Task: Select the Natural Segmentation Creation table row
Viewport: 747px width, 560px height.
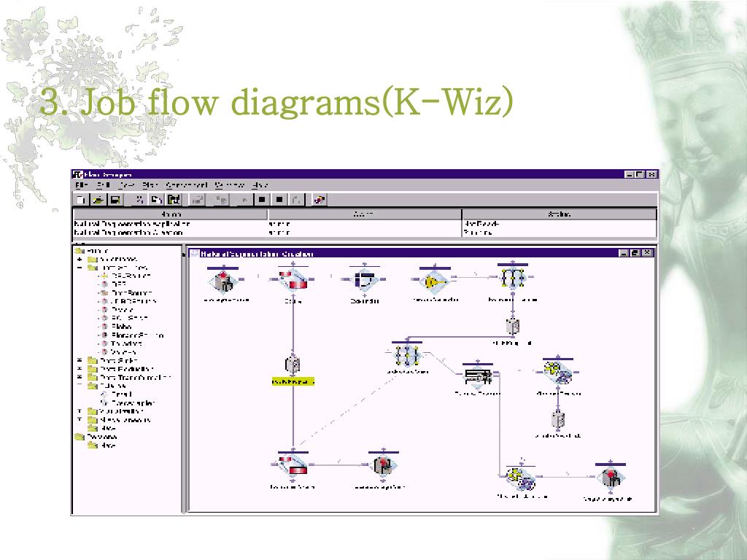Action: [x=365, y=233]
